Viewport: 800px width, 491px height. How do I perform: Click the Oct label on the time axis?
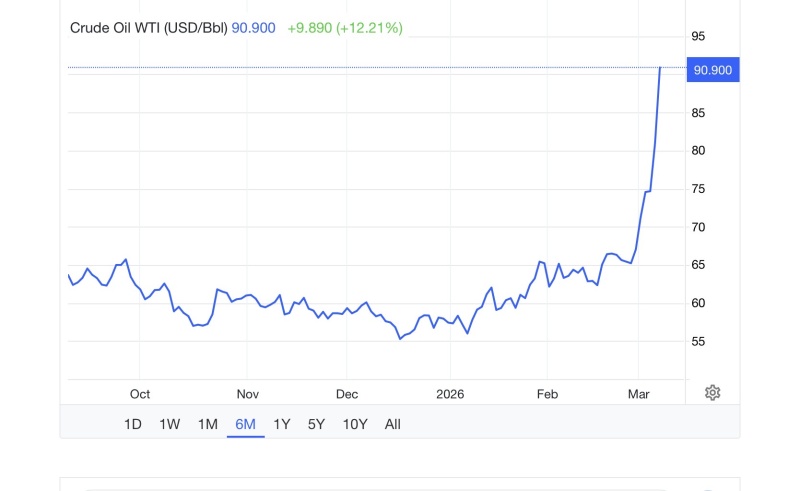pyautogui.click(x=140, y=394)
